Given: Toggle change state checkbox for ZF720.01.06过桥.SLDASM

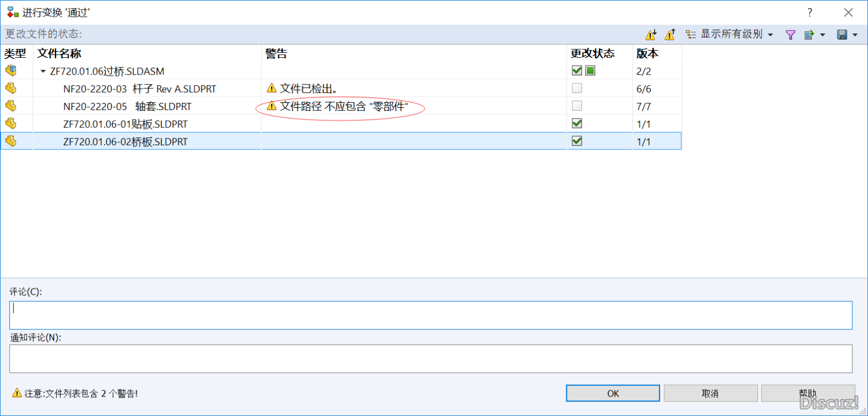Looking at the screenshot, I should (x=577, y=71).
